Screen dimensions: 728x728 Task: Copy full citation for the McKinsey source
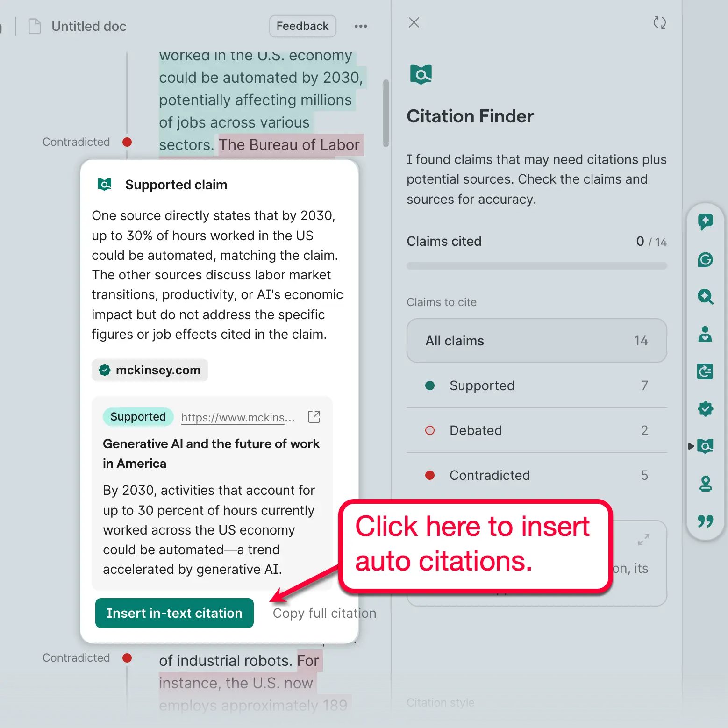[324, 613]
